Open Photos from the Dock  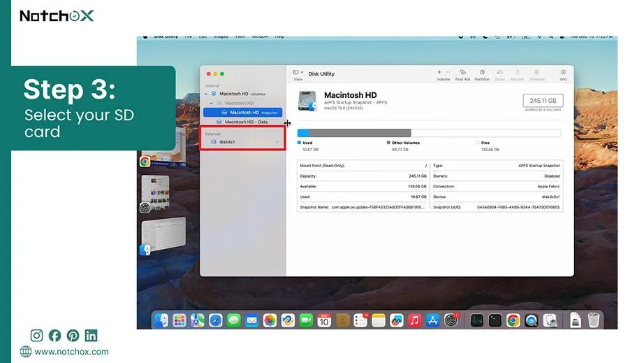[270, 320]
